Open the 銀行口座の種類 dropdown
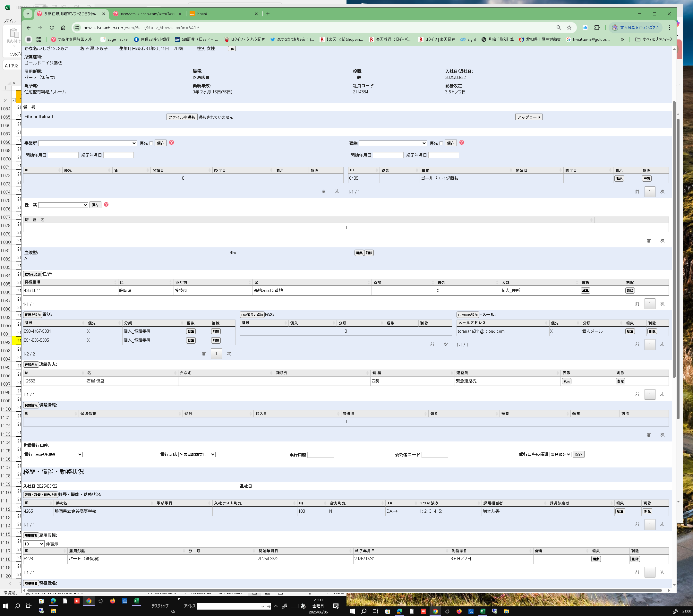Image resolution: width=693 pixels, height=616 pixels. pos(560,454)
